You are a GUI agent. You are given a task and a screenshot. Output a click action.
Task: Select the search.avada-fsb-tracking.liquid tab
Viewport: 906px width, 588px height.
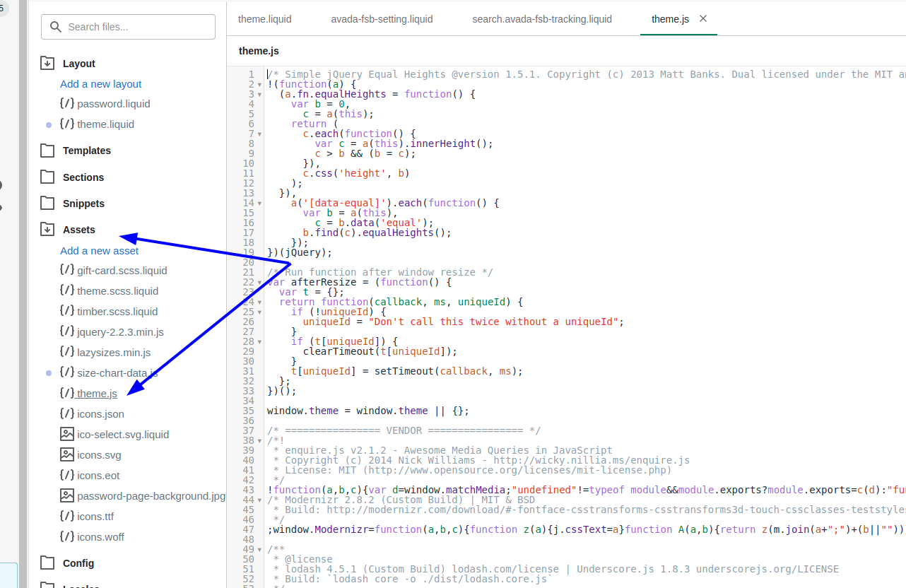pos(542,19)
